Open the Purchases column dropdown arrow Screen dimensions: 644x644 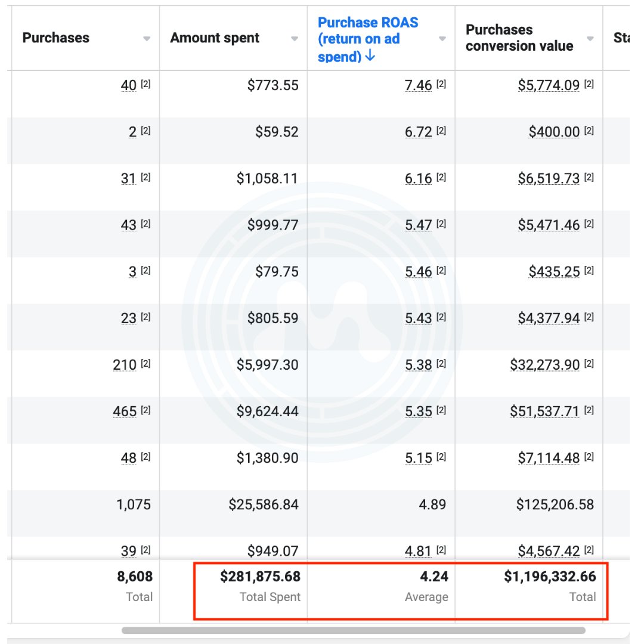point(147,39)
